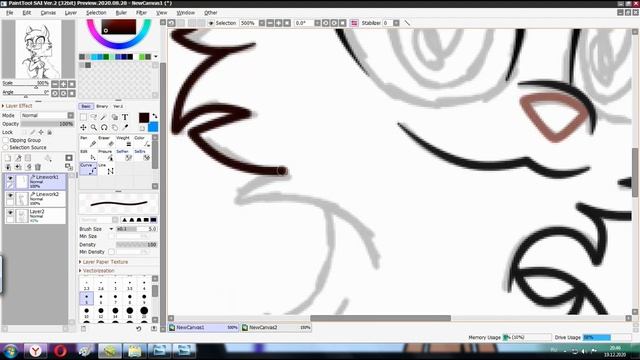Select the Layer2 layer row

tap(36, 216)
